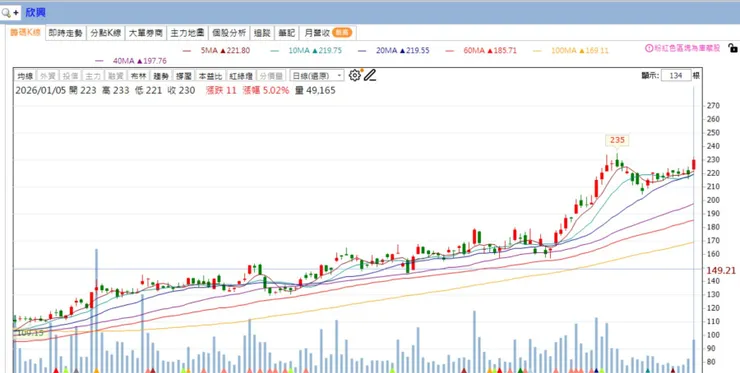Switch to 月營收 tab
This screenshot has height=373, width=740.
click(328, 33)
